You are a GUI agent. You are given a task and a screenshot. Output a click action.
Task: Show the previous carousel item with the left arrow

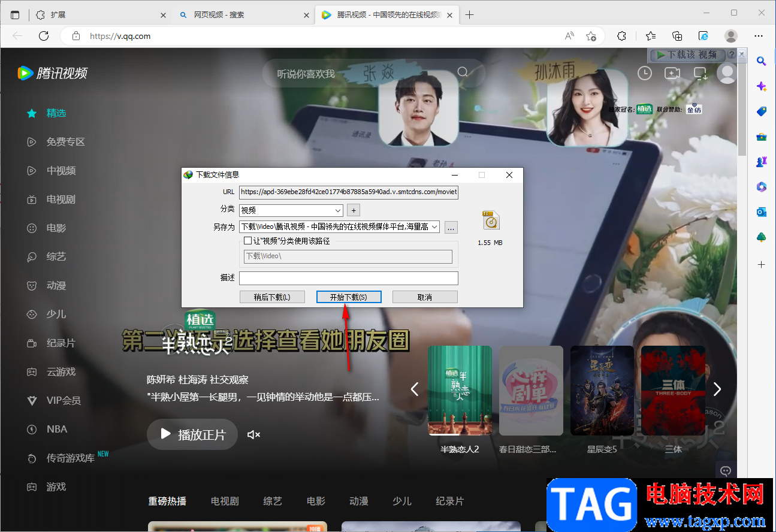click(x=414, y=389)
